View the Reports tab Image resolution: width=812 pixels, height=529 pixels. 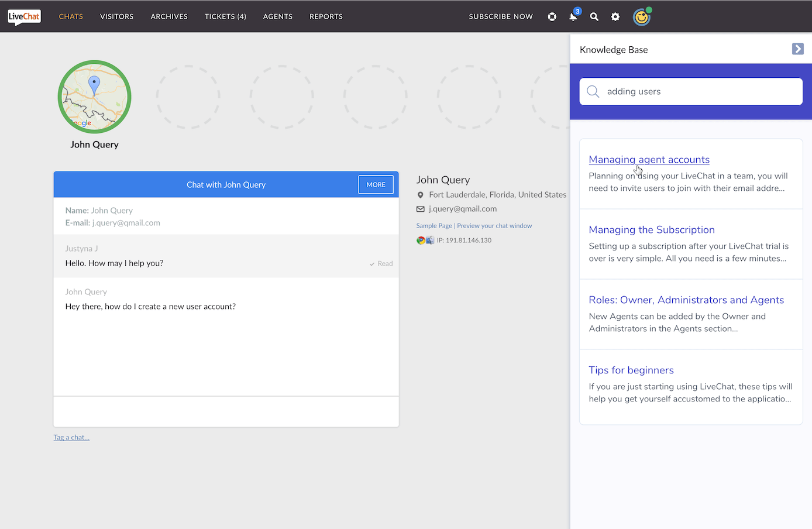[x=326, y=16]
